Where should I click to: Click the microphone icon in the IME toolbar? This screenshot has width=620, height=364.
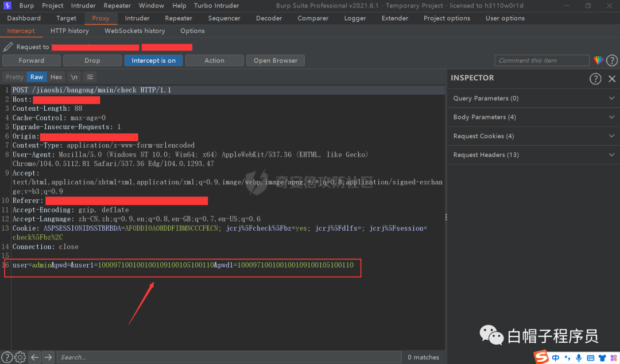(x=579, y=358)
